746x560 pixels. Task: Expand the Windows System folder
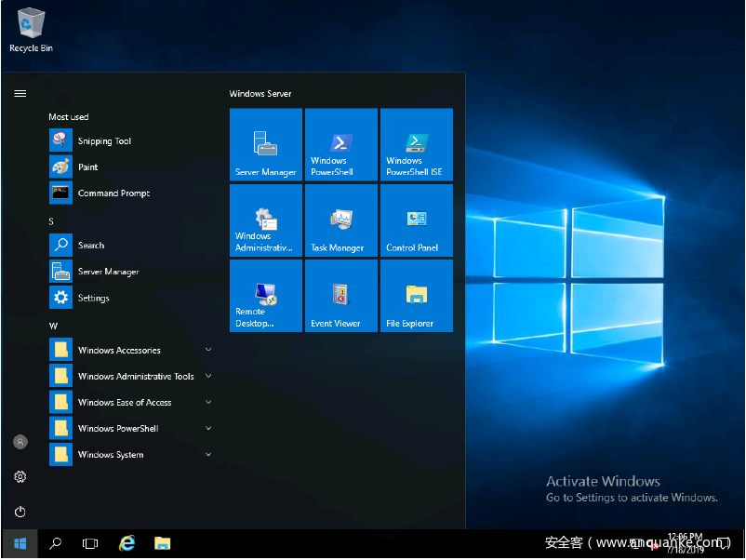(130, 454)
